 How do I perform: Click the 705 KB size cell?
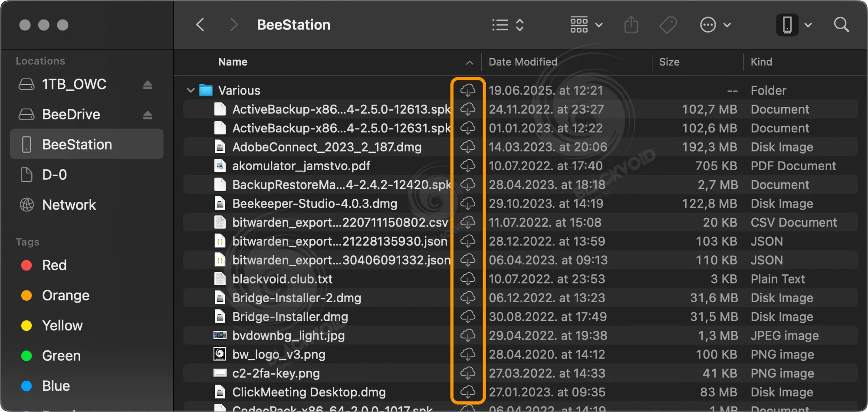click(x=716, y=166)
